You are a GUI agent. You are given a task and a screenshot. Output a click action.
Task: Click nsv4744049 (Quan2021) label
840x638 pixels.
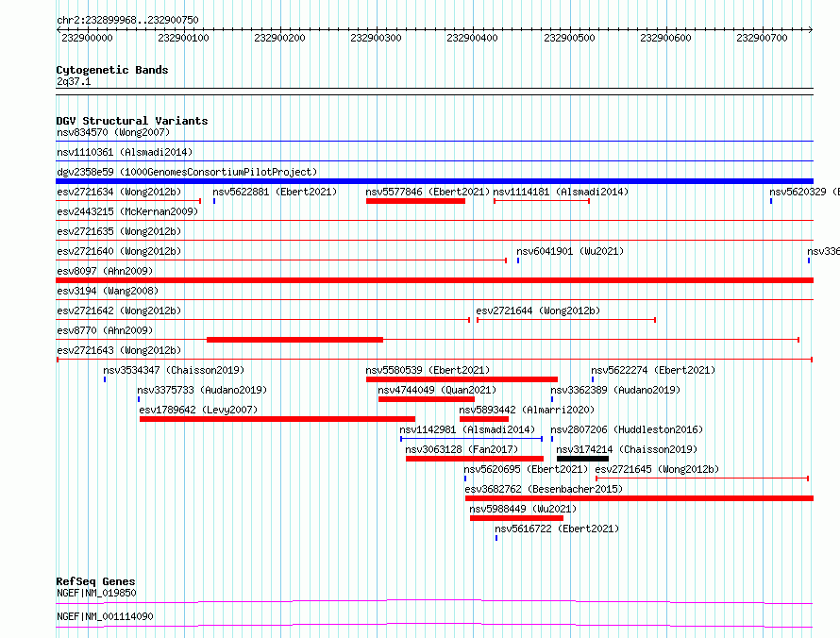click(x=437, y=390)
